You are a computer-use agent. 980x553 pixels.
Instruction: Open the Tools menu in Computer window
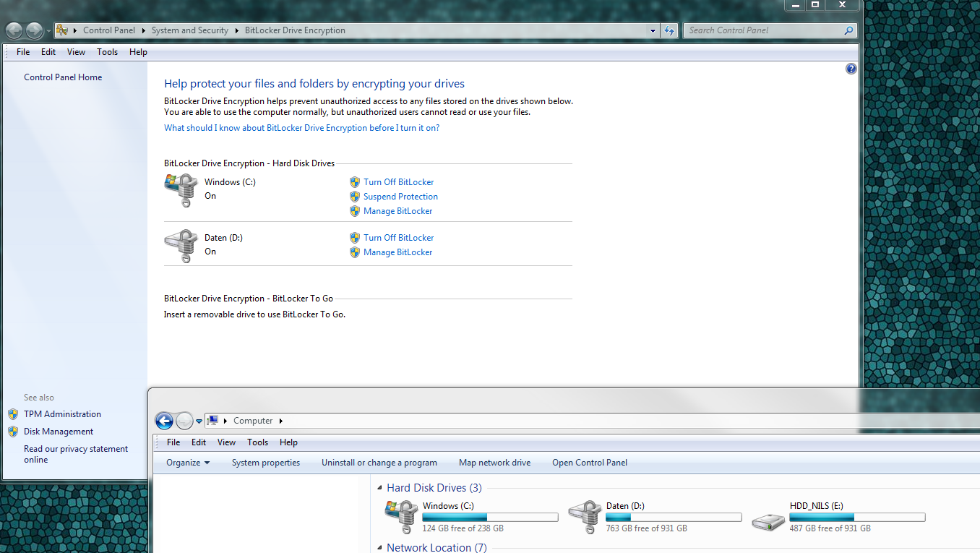[x=257, y=442]
